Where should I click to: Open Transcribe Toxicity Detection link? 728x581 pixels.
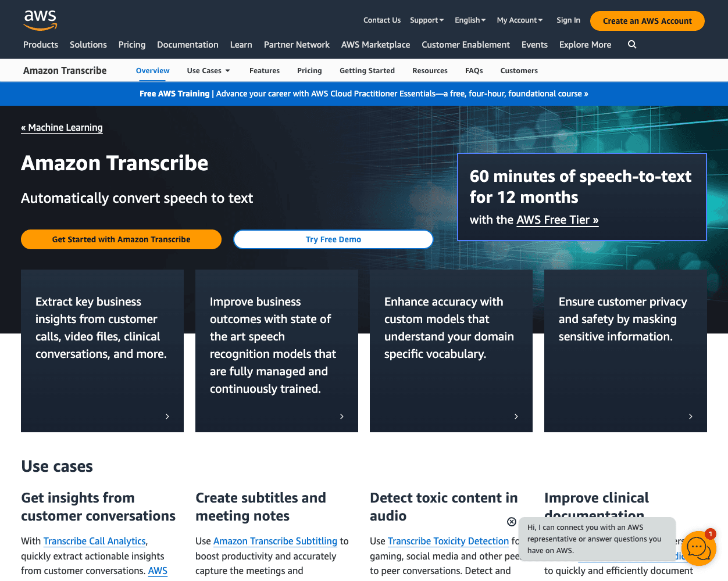[x=448, y=541]
